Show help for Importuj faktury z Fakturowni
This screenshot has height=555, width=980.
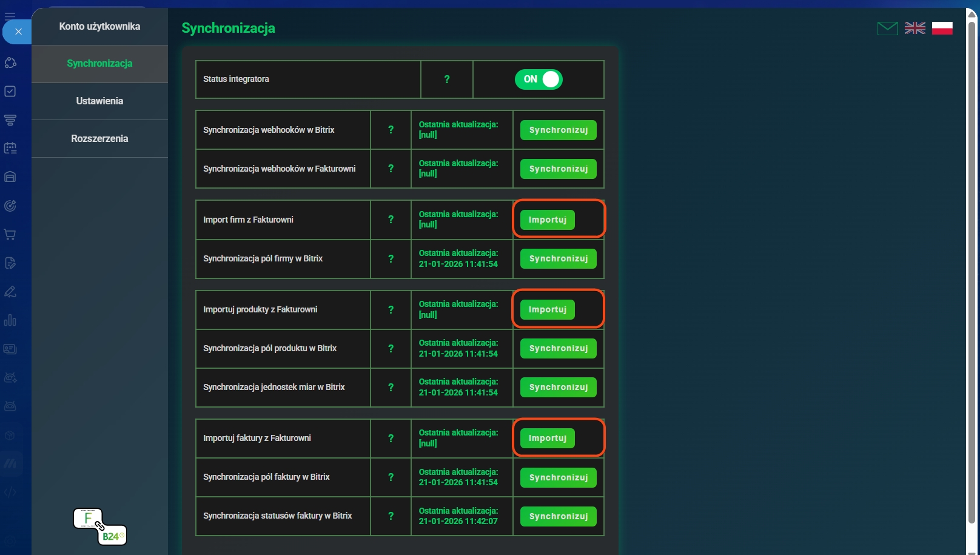point(391,438)
